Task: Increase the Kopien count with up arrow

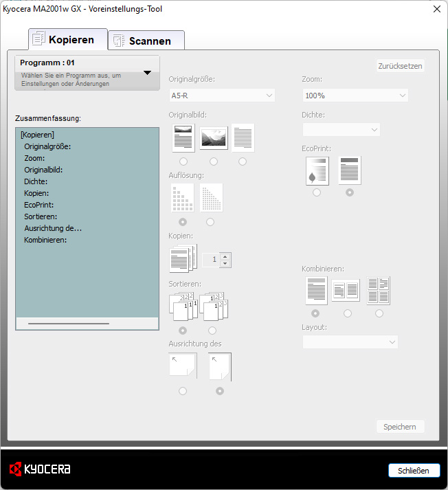Action: [x=225, y=256]
